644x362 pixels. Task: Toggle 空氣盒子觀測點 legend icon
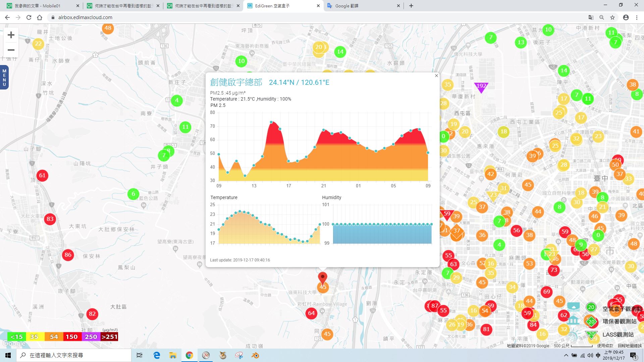(x=591, y=307)
